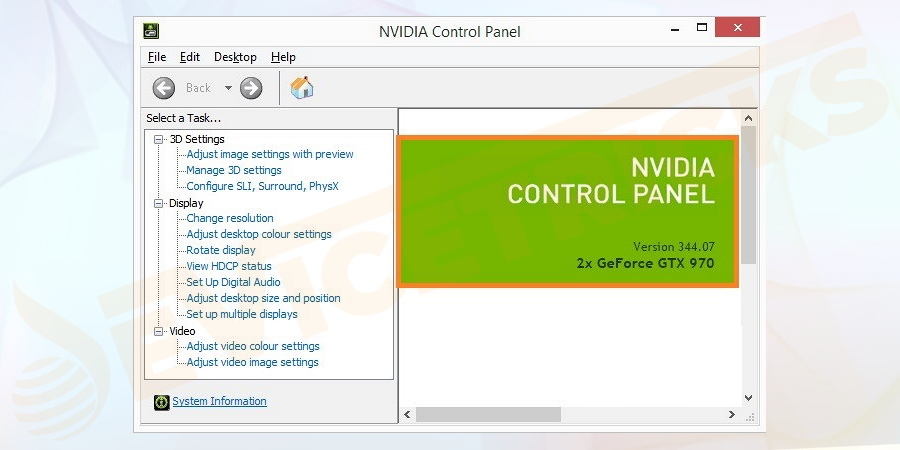
Task: Select Adjust desktop size and position
Action: pos(263,298)
